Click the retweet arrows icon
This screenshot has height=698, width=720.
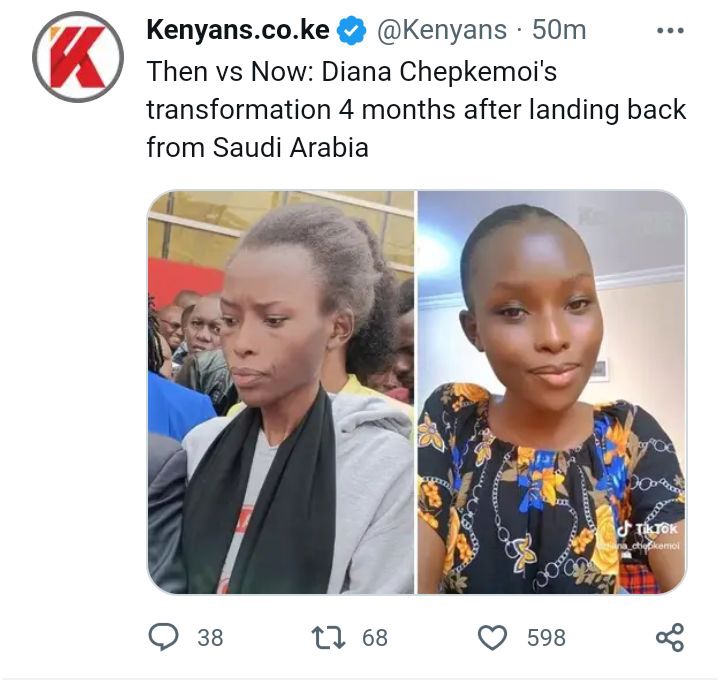328,637
